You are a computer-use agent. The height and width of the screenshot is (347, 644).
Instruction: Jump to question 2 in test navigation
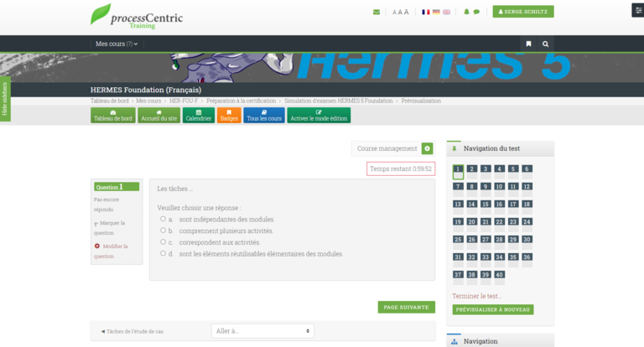[x=472, y=172]
